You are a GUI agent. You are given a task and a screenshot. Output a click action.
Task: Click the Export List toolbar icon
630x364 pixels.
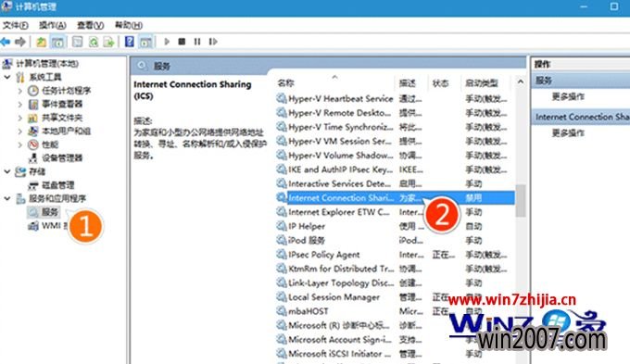click(x=109, y=42)
